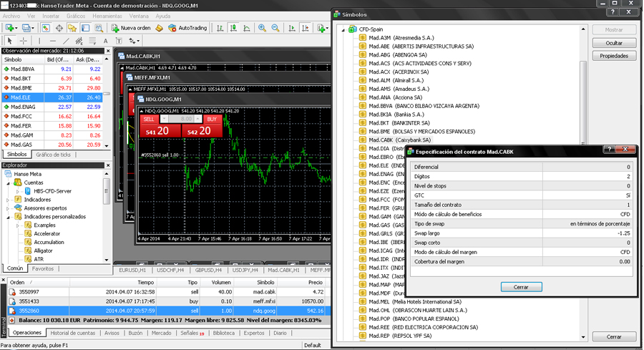This screenshot has height=350, width=644.
Task: Toggle AutoTrading in the toolbar
Action: click(x=187, y=28)
